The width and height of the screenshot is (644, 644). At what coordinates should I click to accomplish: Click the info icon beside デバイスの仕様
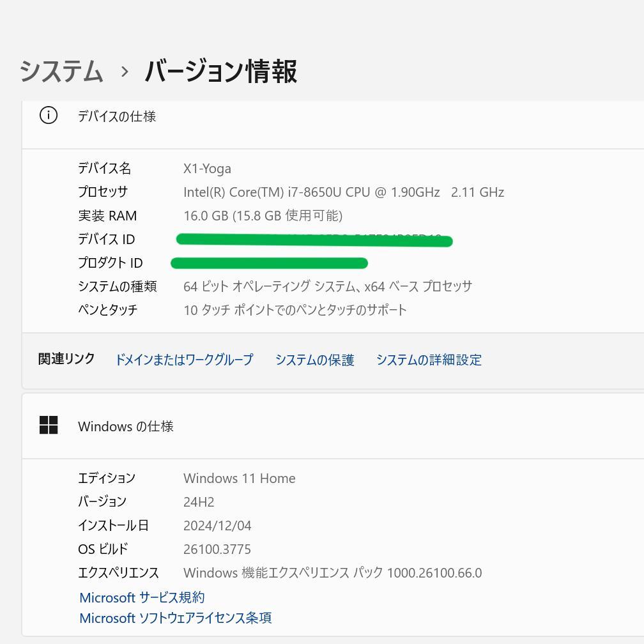click(48, 116)
